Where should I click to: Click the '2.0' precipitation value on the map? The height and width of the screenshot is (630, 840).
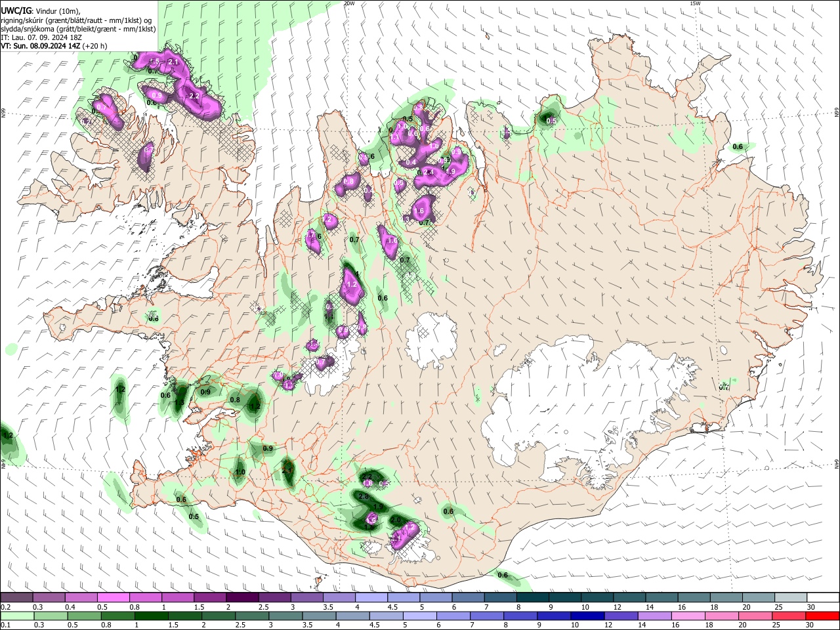(x=396, y=520)
